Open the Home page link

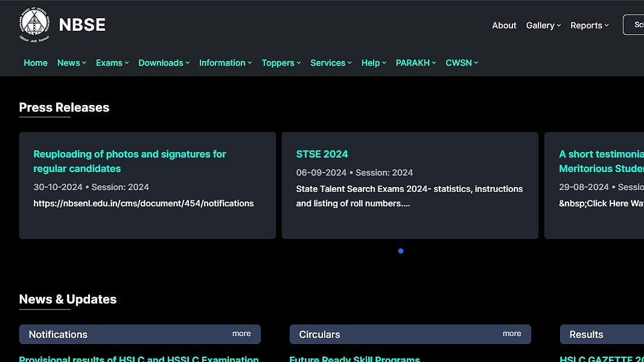[36, 63]
